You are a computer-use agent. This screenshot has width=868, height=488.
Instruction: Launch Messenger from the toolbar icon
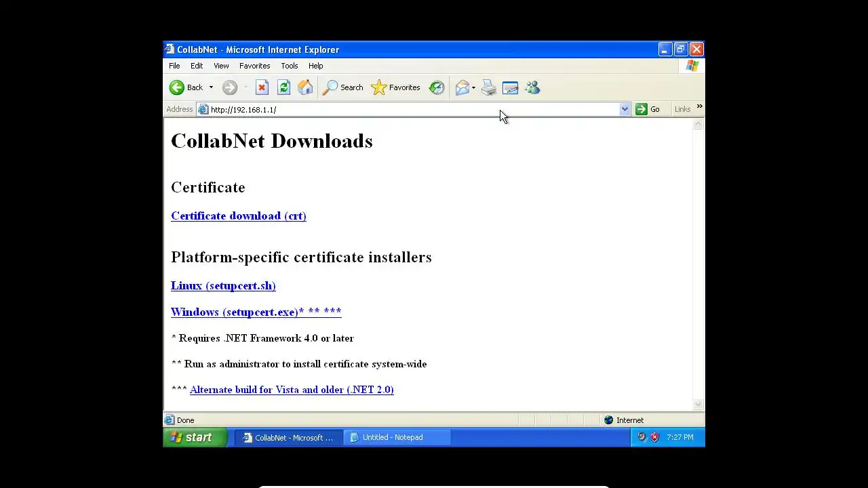pyautogui.click(x=532, y=87)
